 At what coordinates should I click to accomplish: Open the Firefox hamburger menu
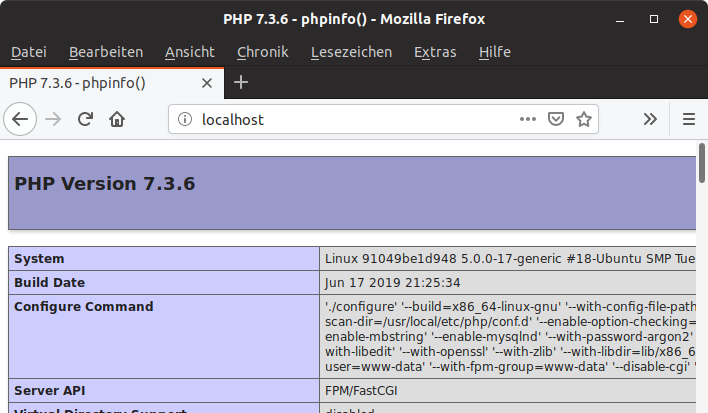coord(689,119)
